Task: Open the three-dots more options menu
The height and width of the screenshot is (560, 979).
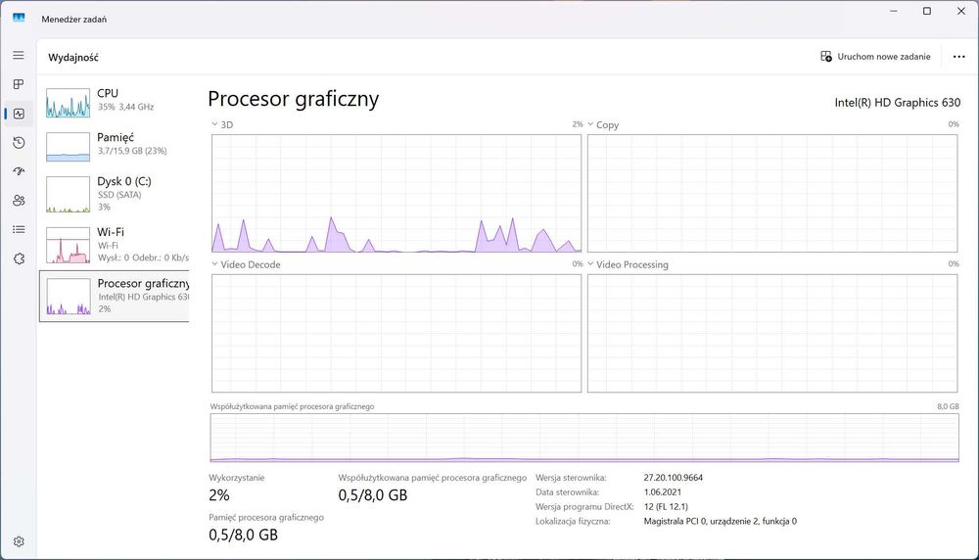Action: pos(958,57)
